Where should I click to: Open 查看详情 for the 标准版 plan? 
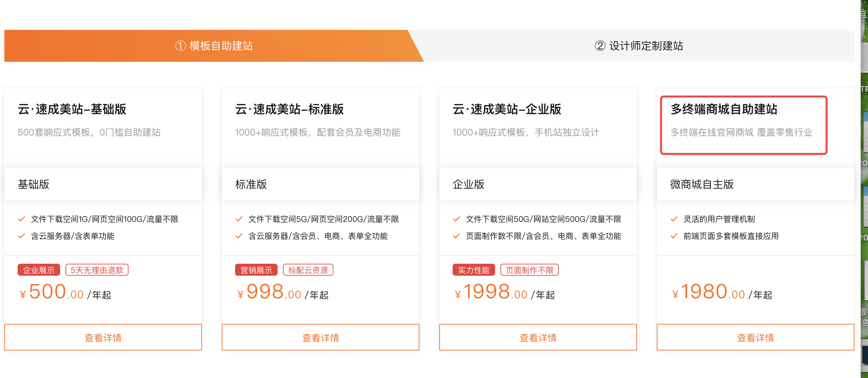[x=320, y=337]
